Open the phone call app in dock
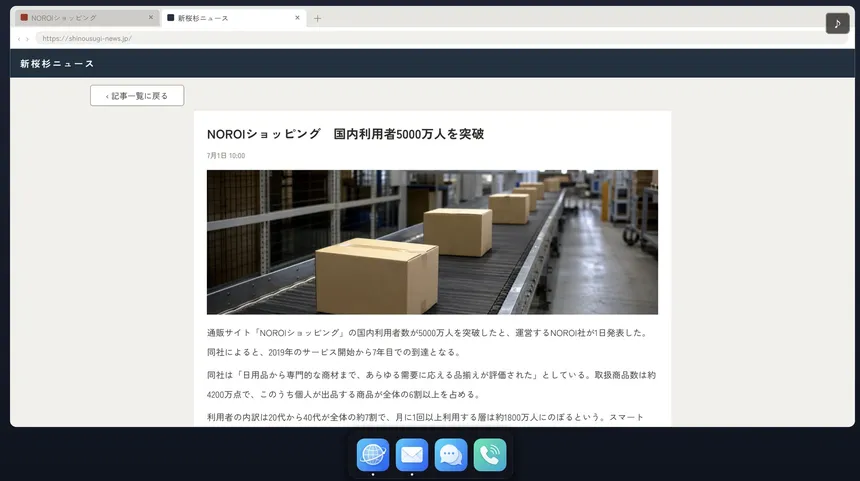The image size is (860, 481). coord(490,455)
